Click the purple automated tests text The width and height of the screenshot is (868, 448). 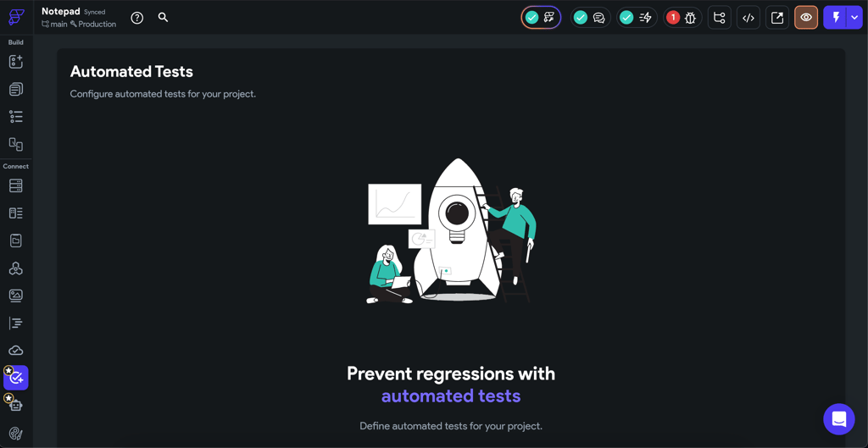point(451,396)
